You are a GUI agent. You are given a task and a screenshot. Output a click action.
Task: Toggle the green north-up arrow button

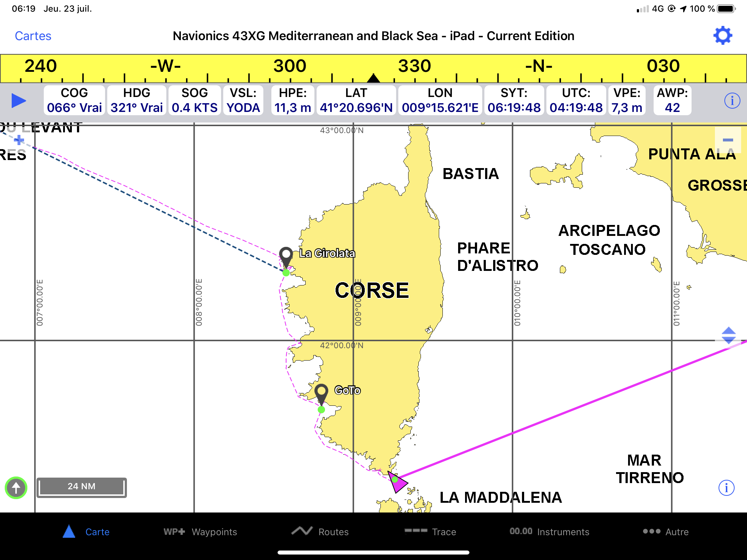click(16, 487)
